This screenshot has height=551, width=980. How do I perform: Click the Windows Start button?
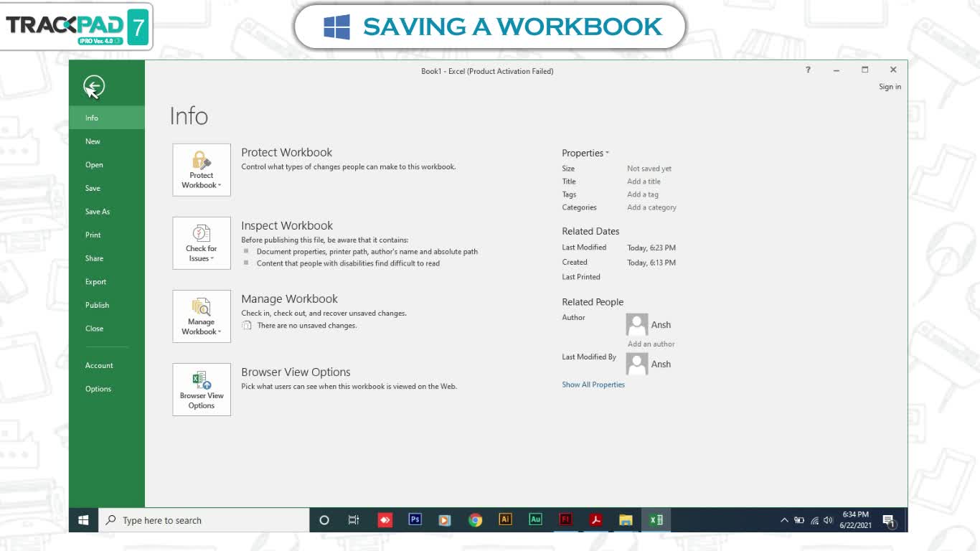point(83,520)
